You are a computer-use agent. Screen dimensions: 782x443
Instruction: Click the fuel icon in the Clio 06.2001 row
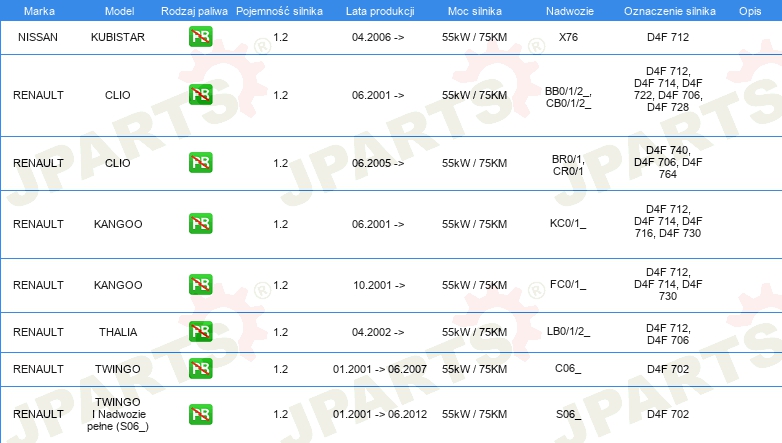[200, 95]
